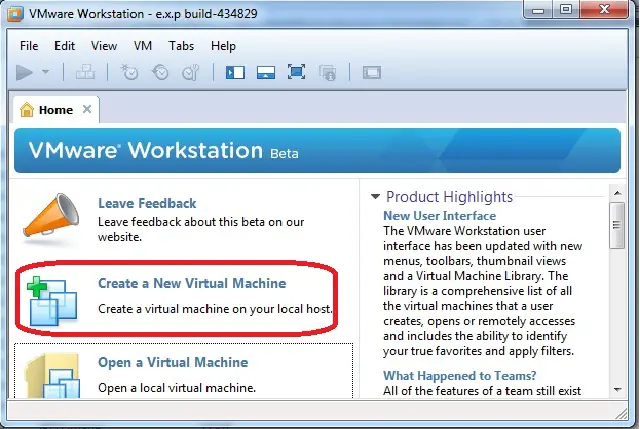
Task: Click the What Happened to Teams? heading
Action: pyautogui.click(x=460, y=376)
